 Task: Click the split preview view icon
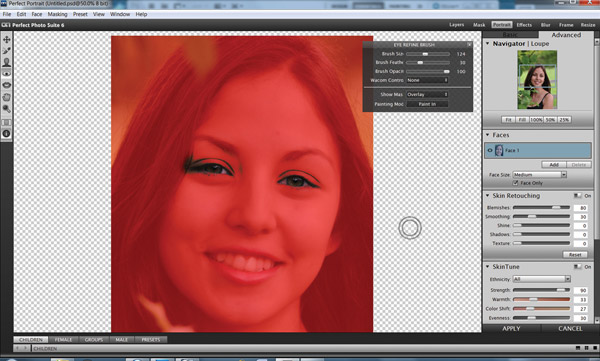tap(7, 123)
